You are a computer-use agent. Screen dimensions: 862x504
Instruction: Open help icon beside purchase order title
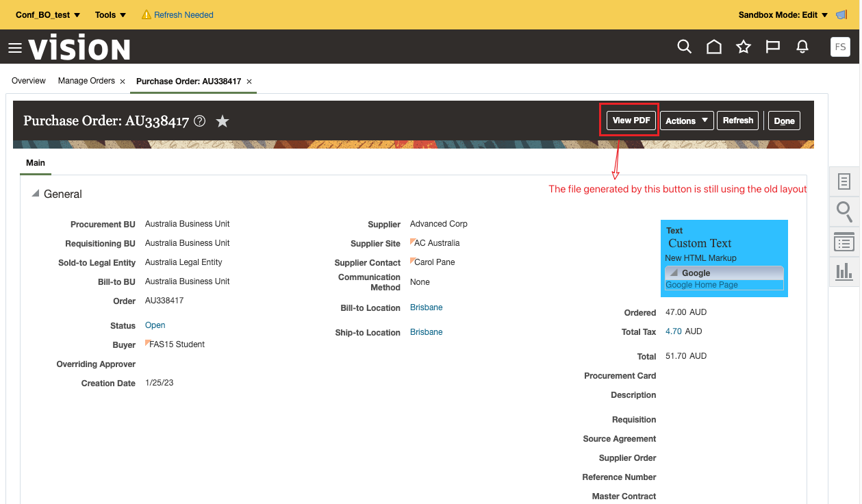pos(199,121)
